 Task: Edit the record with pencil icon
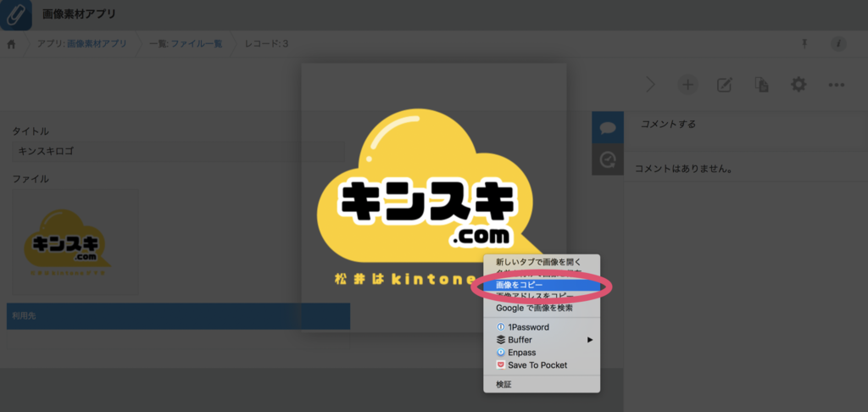coord(725,85)
